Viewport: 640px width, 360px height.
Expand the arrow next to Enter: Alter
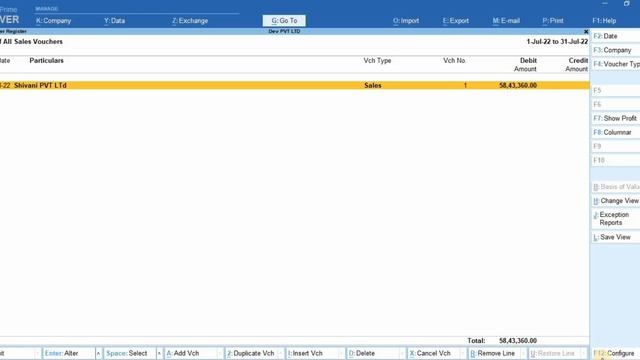click(x=98, y=353)
